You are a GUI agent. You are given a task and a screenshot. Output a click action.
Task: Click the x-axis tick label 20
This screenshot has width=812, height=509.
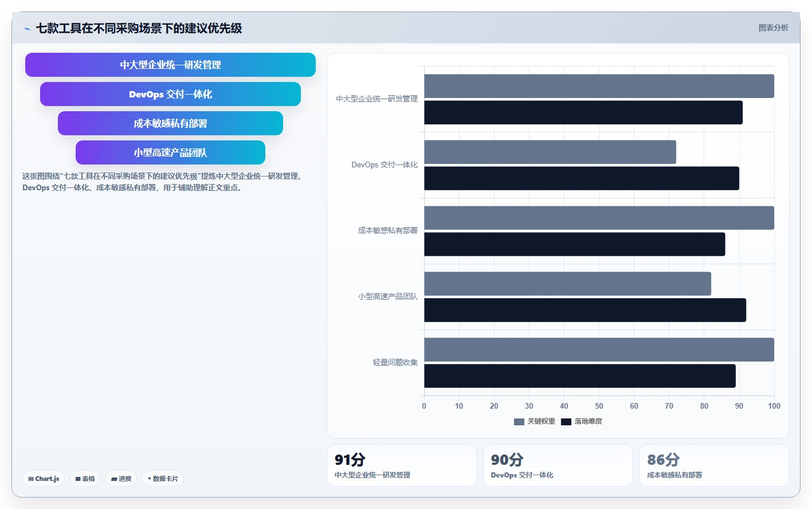point(494,406)
